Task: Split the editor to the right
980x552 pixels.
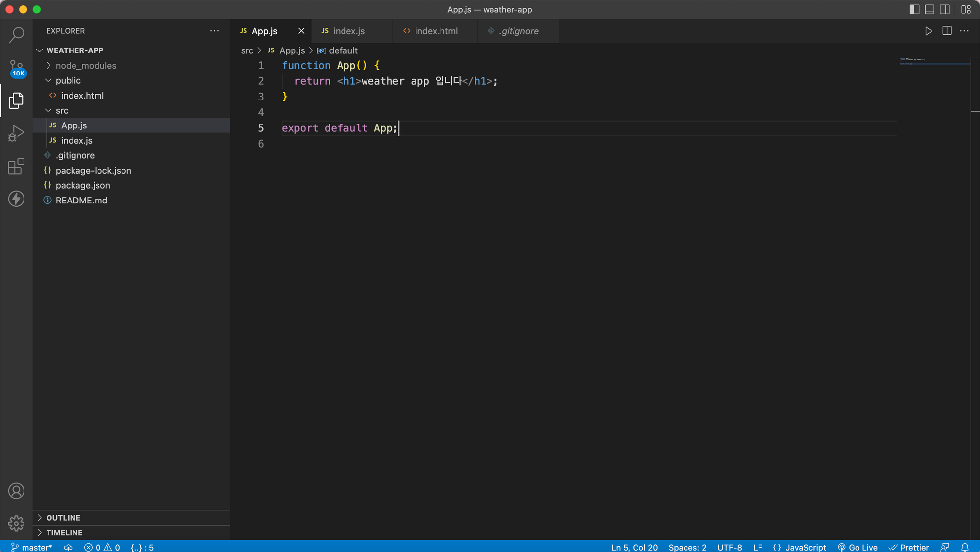Action: (947, 31)
